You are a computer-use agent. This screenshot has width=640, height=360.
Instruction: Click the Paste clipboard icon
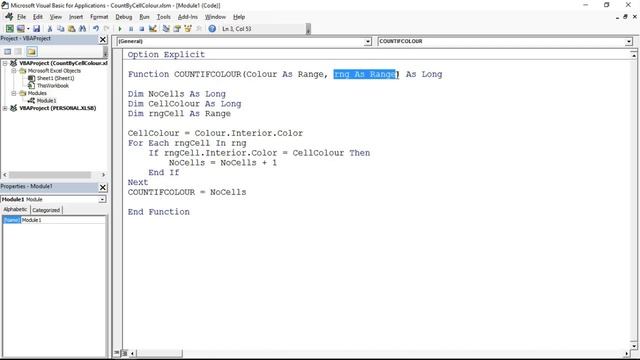(71, 29)
